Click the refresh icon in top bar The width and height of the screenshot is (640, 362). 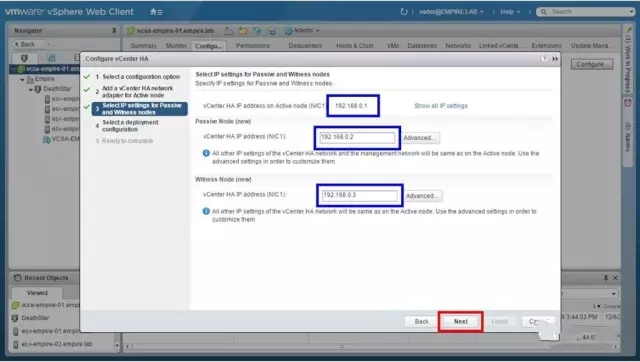pos(404,12)
